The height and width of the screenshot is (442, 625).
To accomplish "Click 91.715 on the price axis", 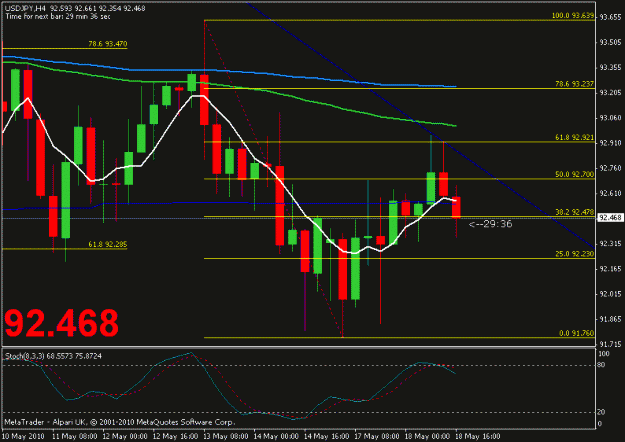I will (610, 344).
